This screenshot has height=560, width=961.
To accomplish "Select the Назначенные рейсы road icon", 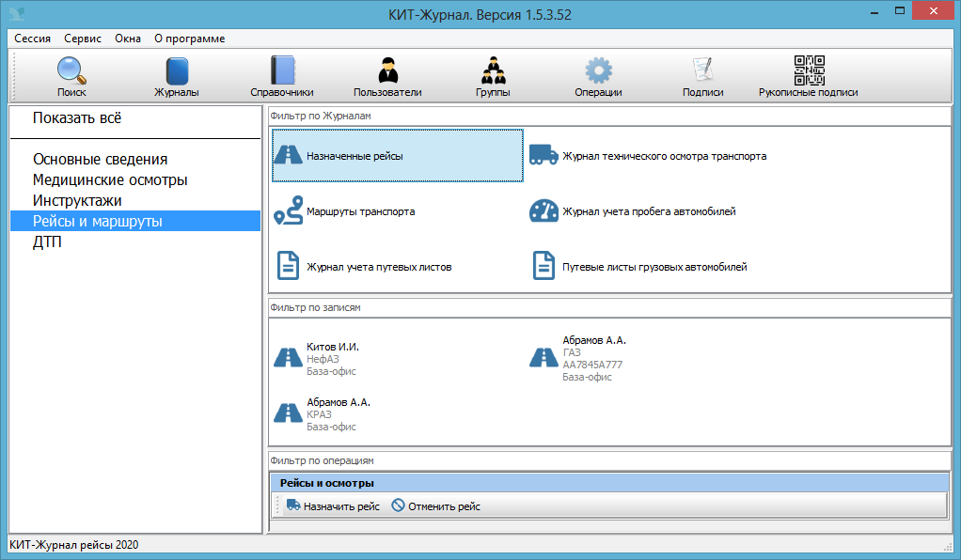I will point(288,156).
